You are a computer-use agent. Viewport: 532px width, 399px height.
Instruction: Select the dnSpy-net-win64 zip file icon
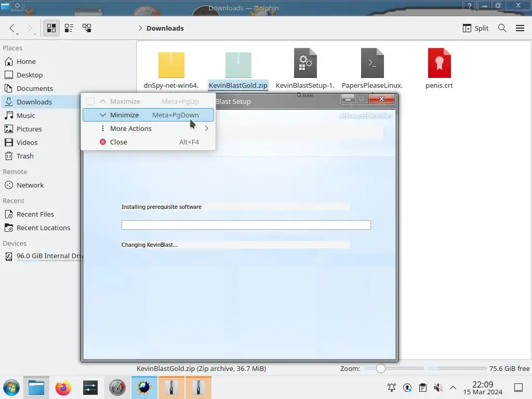(x=171, y=64)
